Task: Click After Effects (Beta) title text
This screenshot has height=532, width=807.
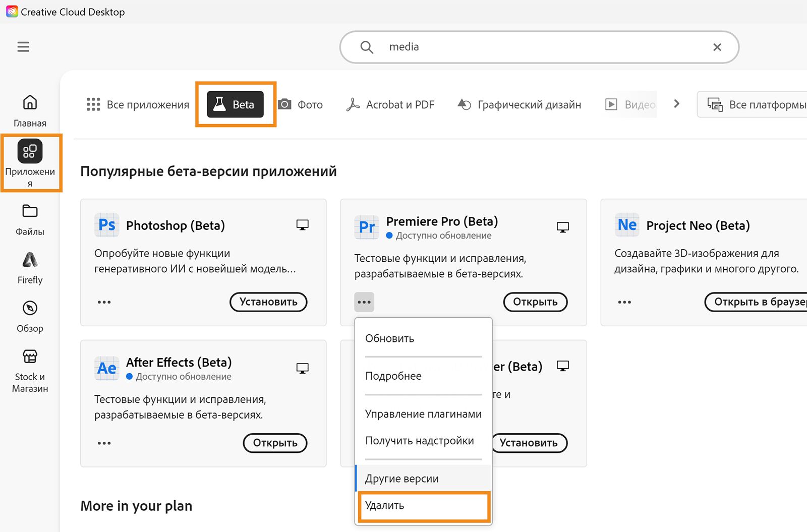Action: coord(179,363)
